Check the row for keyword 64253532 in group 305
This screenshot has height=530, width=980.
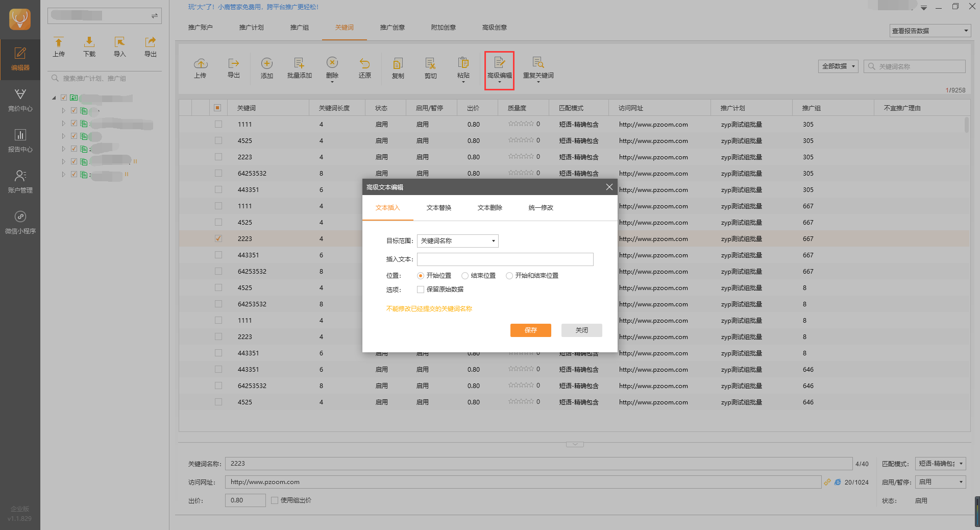click(218, 173)
